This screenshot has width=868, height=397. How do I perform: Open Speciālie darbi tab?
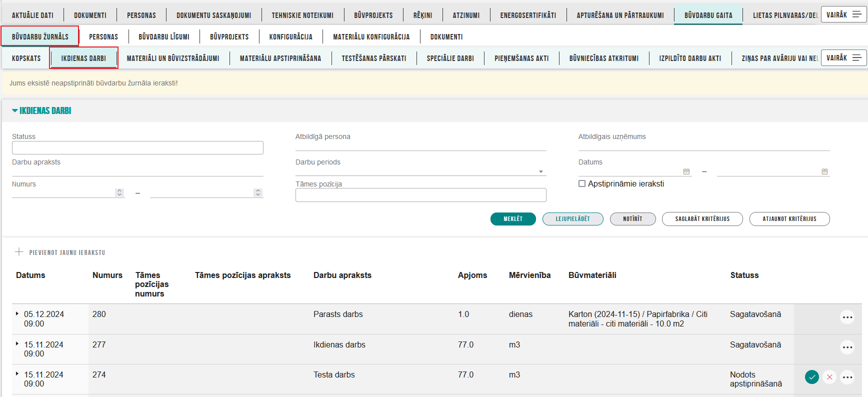450,58
